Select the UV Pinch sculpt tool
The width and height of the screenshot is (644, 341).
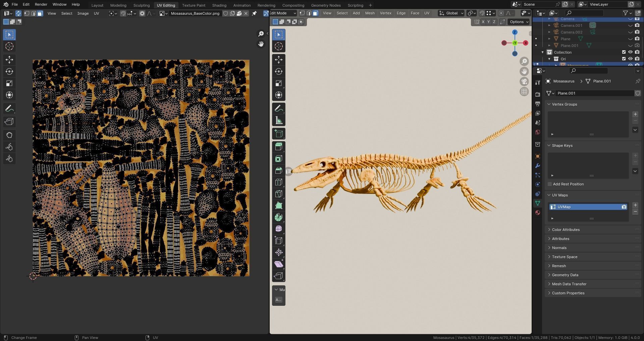9,159
